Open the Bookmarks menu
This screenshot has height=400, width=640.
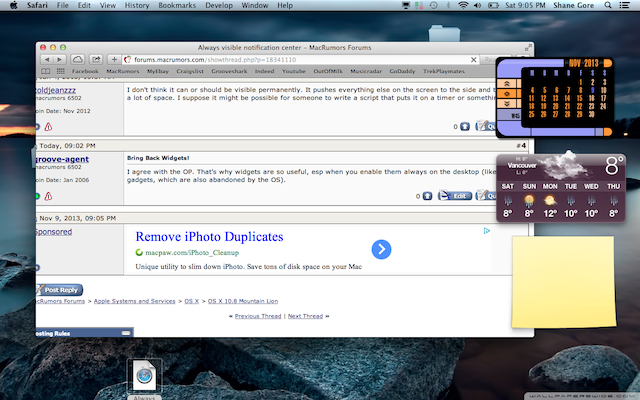point(177,5)
